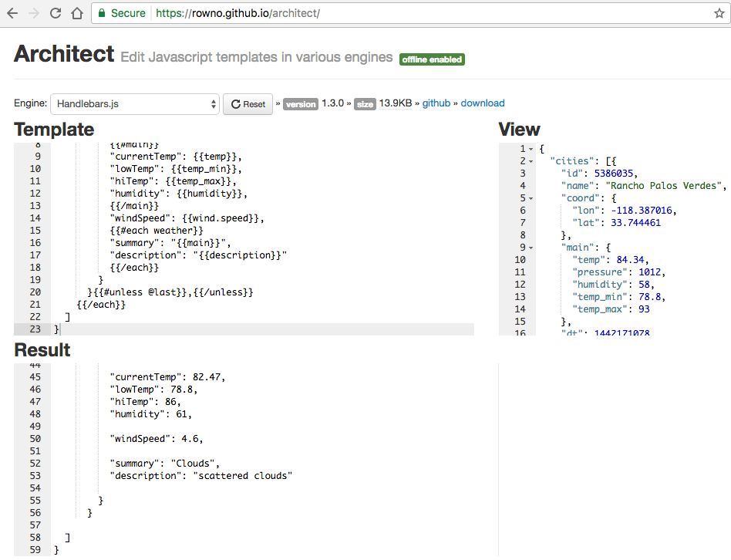The width and height of the screenshot is (731, 560).
Task: Click the browser page reload icon
Action: click(x=55, y=13)
